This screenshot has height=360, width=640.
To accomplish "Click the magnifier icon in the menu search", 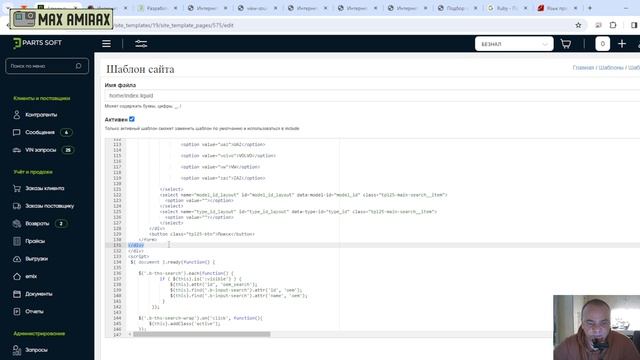I will tap(78, 66).
